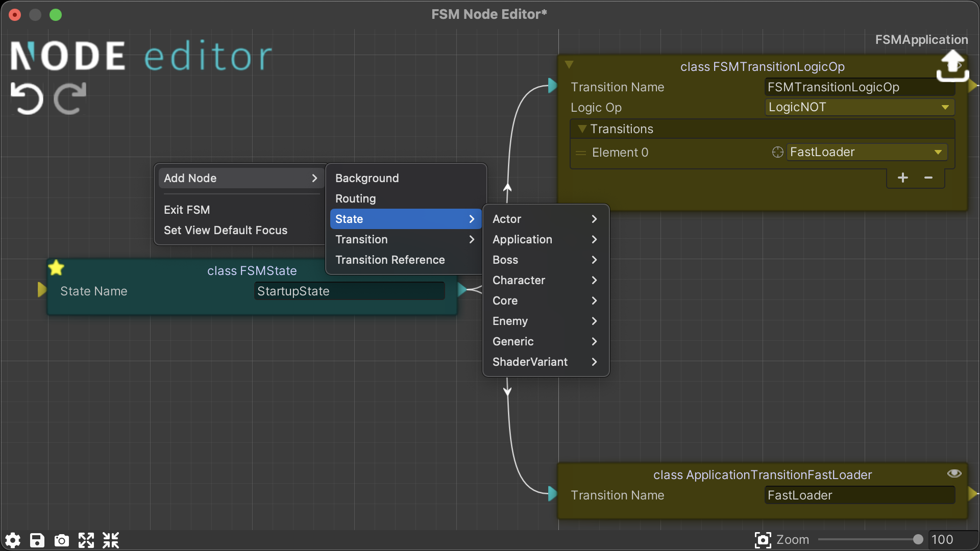Click the star on the FSMState node
This screenshot has height=551, width=980.
[56, 267]
